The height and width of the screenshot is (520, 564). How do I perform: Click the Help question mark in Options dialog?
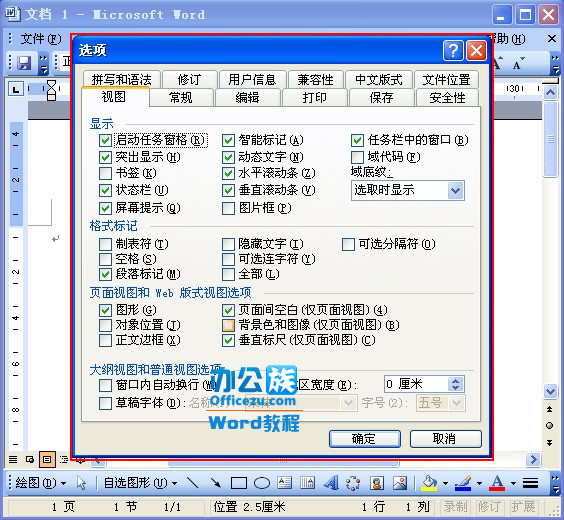[453, 50]
